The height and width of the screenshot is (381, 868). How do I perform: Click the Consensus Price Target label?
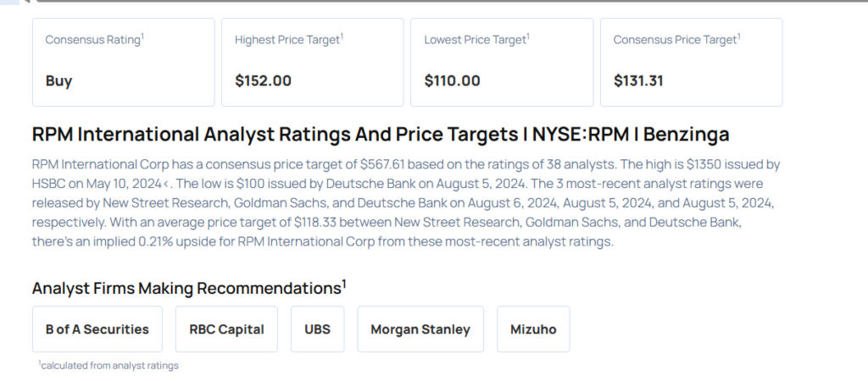[x=674, y=40]
